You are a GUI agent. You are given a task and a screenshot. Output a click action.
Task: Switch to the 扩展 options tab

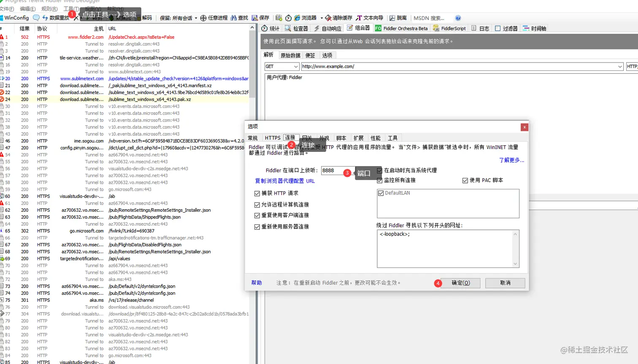(359, 138)
